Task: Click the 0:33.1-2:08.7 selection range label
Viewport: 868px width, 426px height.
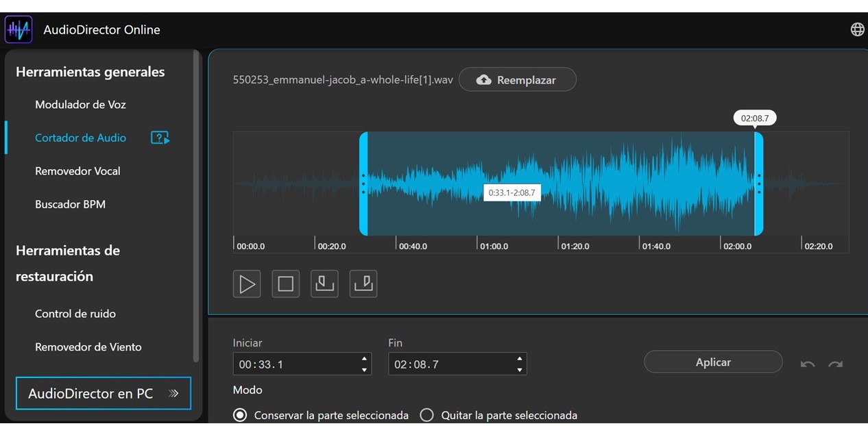Action: pos(511,193)
